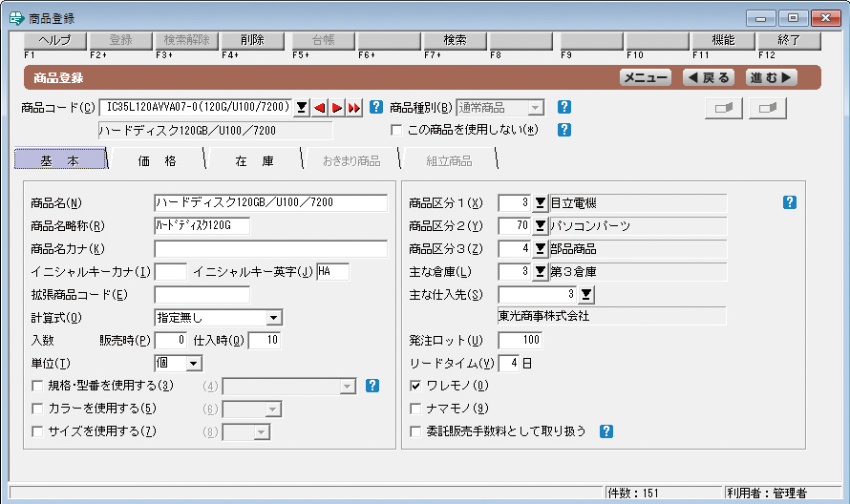Switch to the 価格 tab
850x504 pixels.
click(157, 161)
